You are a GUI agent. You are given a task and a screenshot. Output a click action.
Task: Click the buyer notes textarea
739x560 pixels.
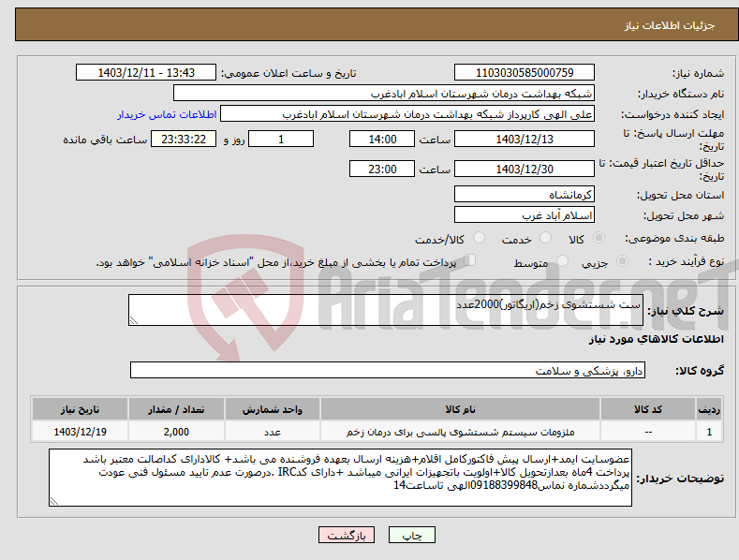[340, 478]
